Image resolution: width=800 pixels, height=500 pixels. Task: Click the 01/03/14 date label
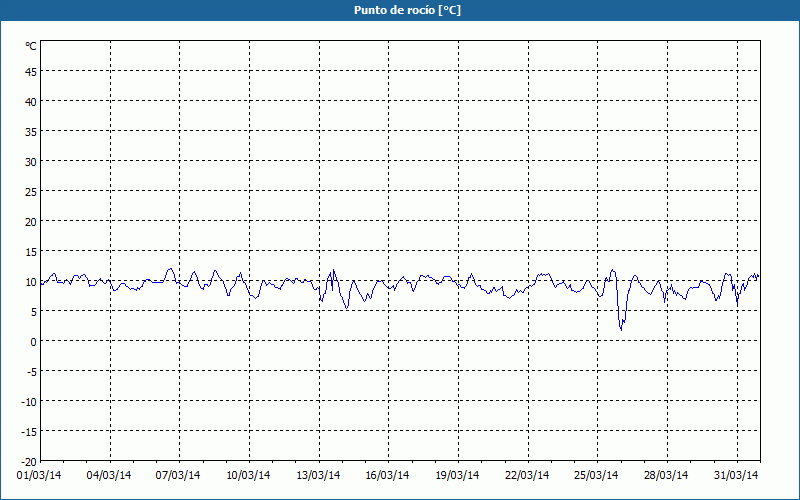pos(39,475)
